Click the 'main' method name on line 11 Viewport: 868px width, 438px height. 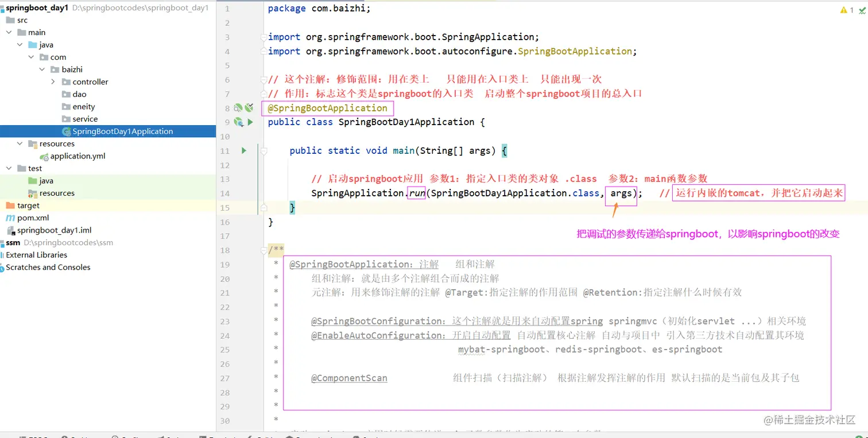point(404,150)
